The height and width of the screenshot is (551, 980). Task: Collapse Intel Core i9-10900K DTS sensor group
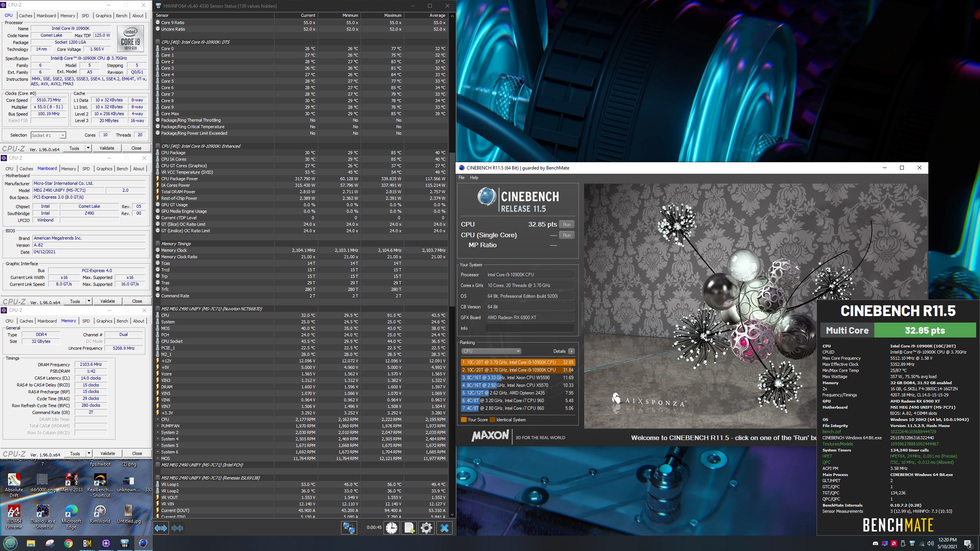pyautogui.click(x=158, y=42)
